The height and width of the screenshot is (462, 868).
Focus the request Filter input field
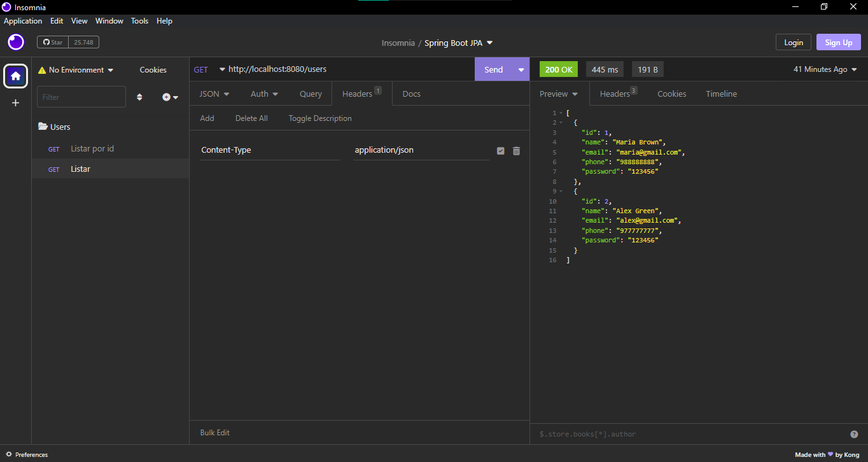[x=81, y=97]
